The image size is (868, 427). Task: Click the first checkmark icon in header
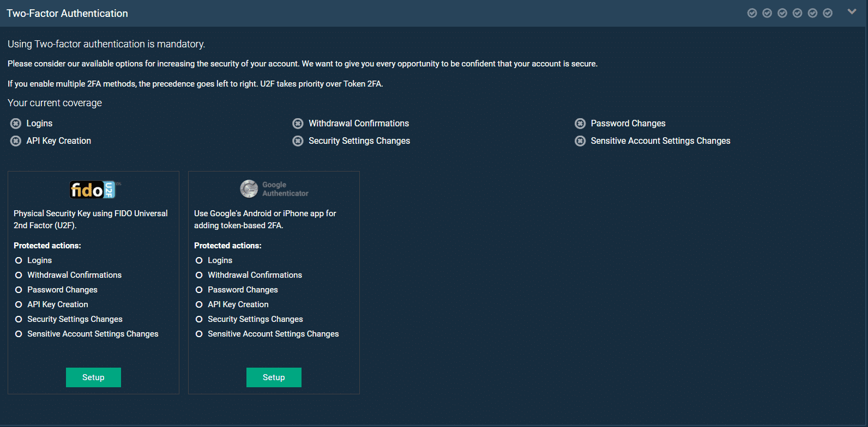752,13
